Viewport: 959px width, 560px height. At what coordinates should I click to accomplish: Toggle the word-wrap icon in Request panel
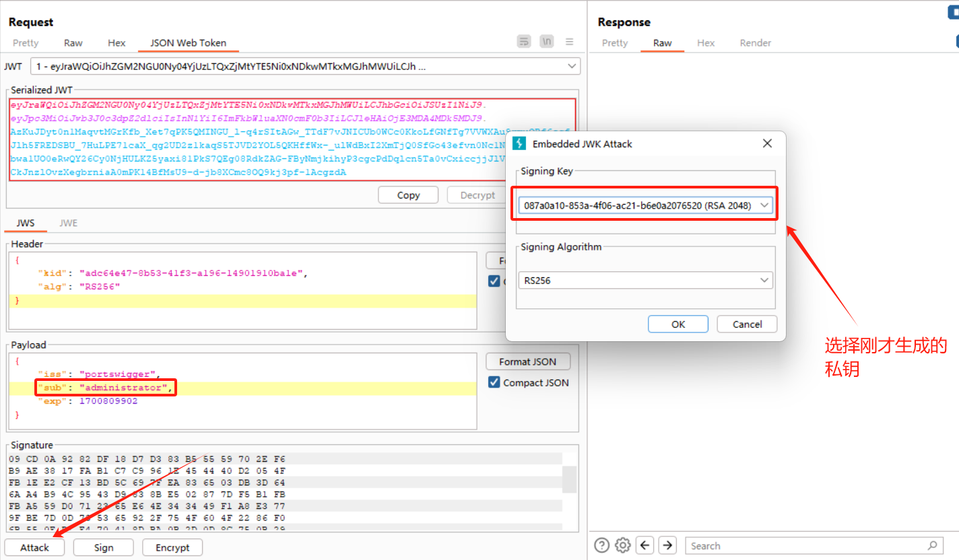[524, 42]
